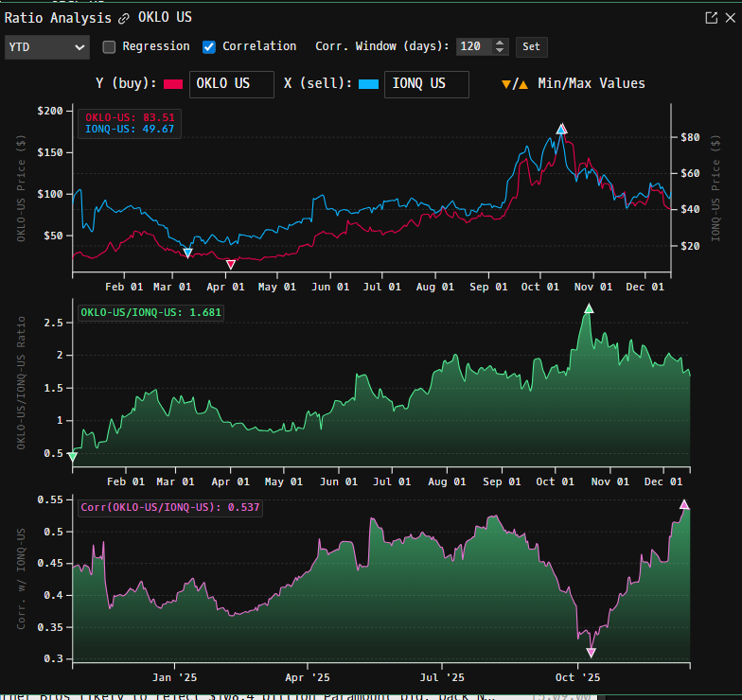The width and height of the screenshot is (742, 700).
Task: Click the red Y (buy) color swatch
Action: (173, 84)
